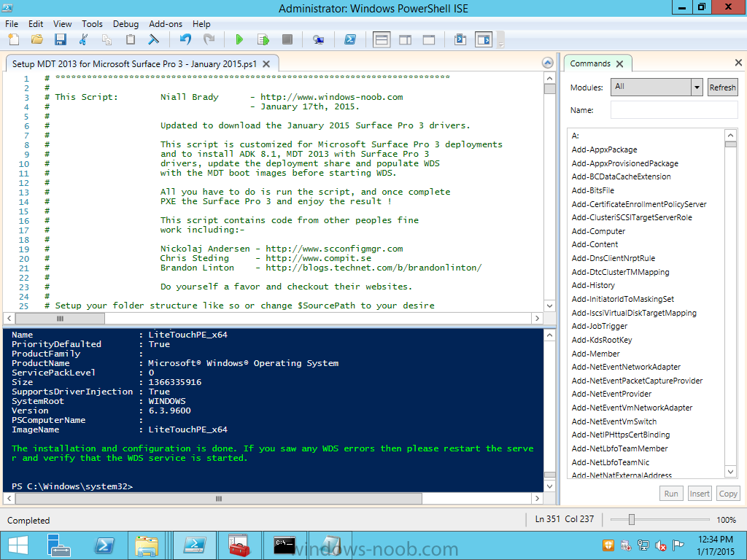The image size is (747, 560).
Task: Close the Commands tab
Action: pos(619,64)
